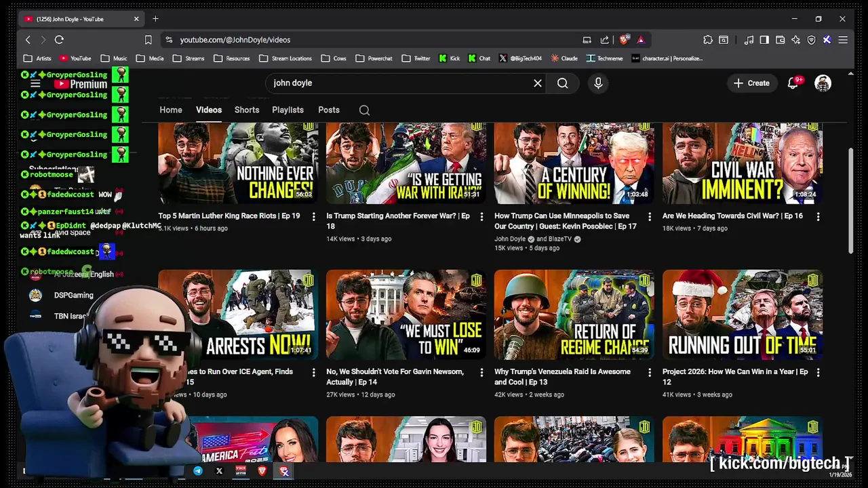Open options for Venezuela Raid Ep 13 video
Image resolution: width=868 pixels, height=488 pixels.
coord(650,373)
